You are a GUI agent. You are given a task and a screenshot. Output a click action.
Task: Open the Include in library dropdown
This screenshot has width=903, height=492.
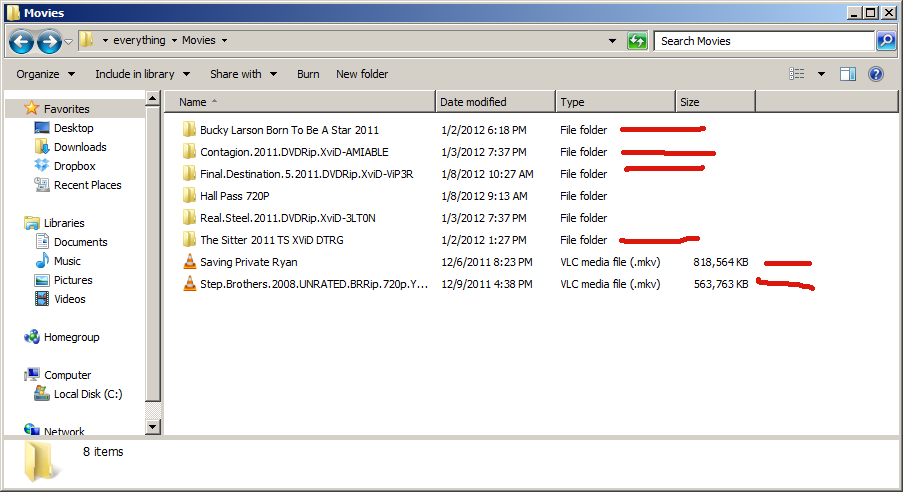point(141,74)
